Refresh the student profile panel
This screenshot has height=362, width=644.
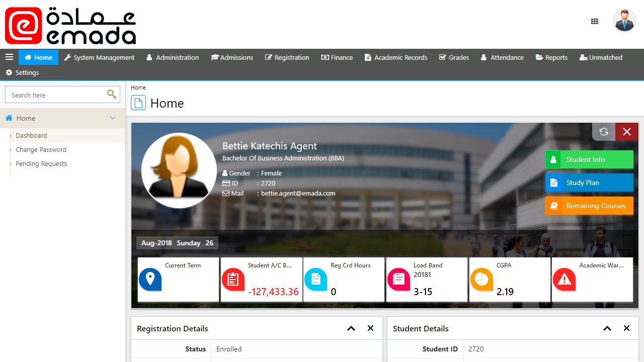point(604,132)
